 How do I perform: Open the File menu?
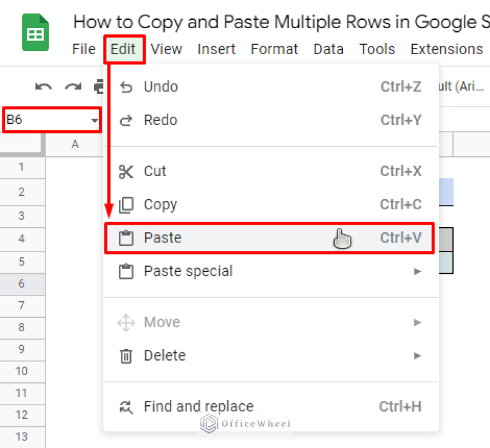[84, 49]
